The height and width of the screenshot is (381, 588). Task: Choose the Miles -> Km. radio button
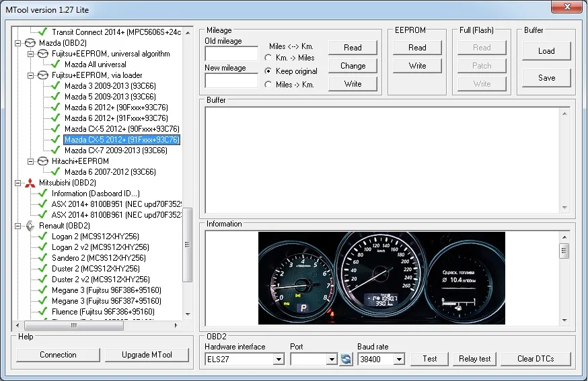click(x=269, y=85)
